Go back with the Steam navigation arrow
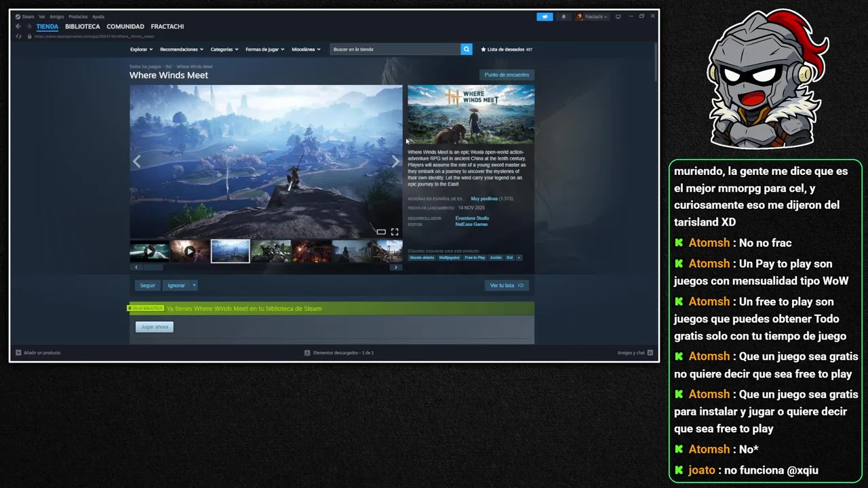868x488 pixels. tap(18, 26)
